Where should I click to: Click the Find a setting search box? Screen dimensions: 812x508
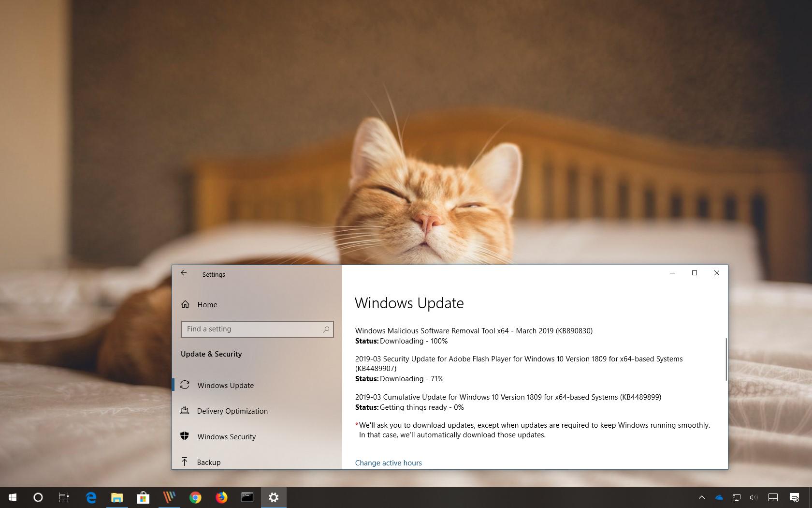pos(257,329)
